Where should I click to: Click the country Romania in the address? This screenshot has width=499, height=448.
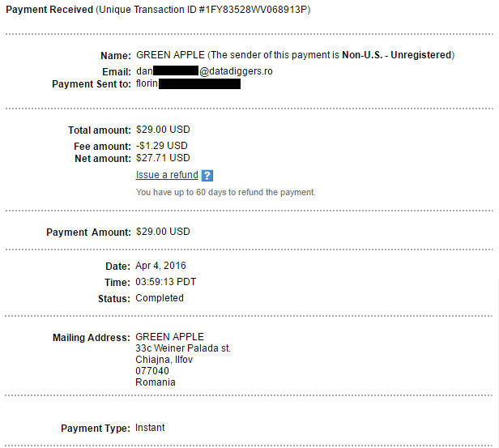click(x=155, y=382)
